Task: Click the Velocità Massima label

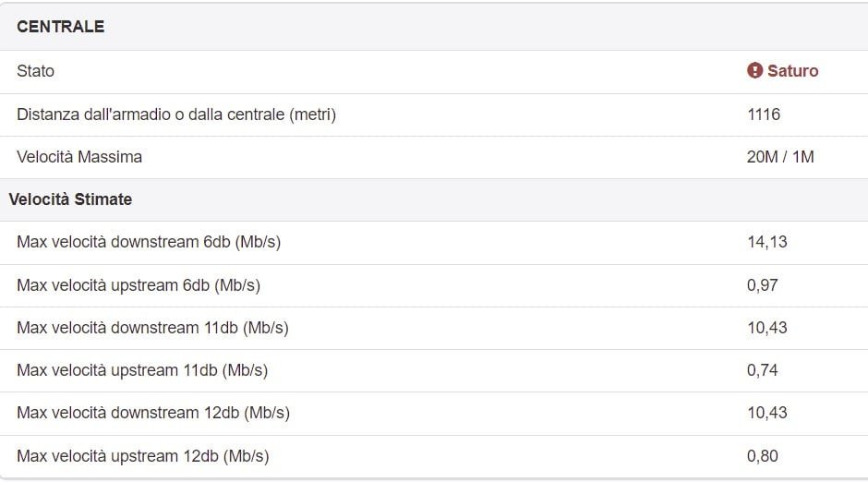Action: [79, 157]
